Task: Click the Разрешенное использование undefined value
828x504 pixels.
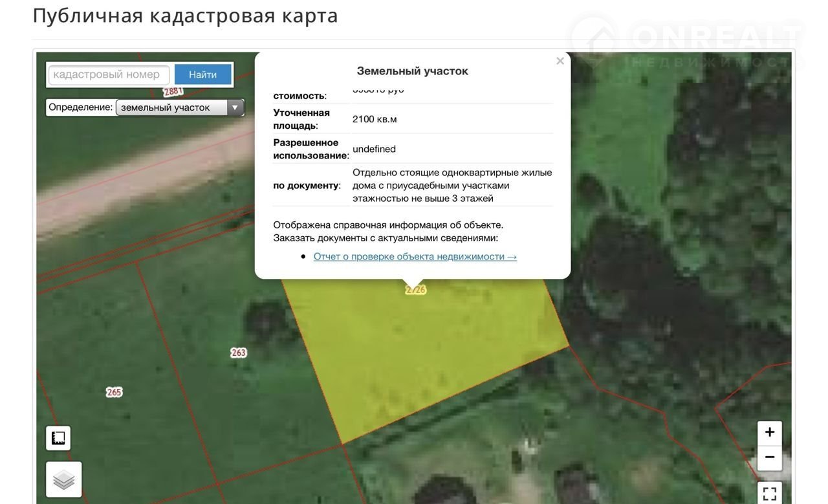Action: pos(374,149)
